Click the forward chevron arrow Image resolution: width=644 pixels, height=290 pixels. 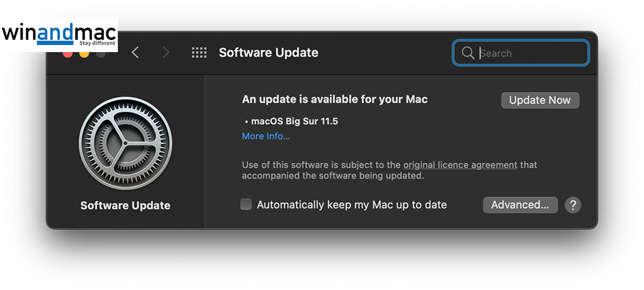pyautogui.click(x=166, y=53)
